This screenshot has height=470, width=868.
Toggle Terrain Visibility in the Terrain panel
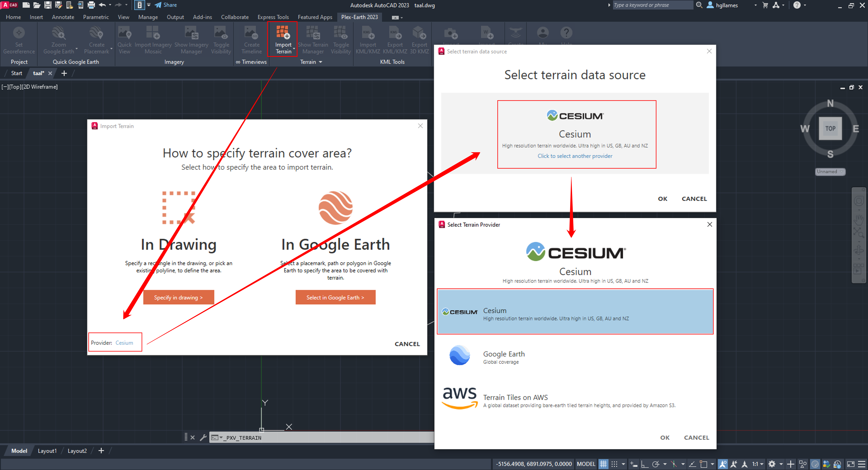pos(341,40)
